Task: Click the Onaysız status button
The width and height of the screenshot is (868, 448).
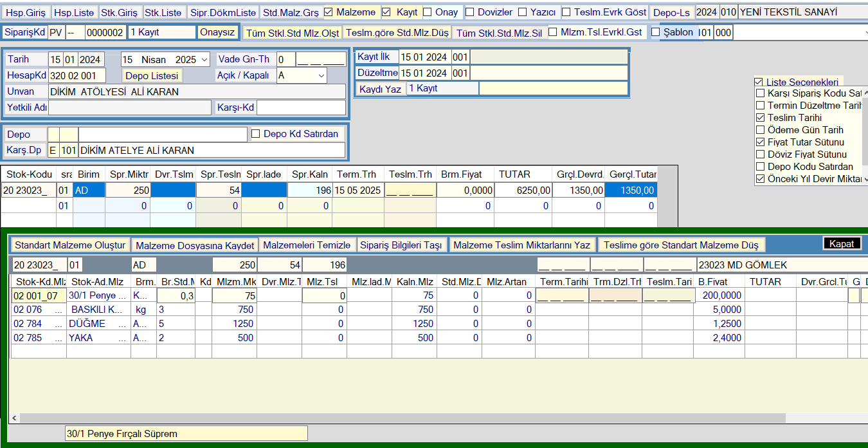Action: coord(217,32)
